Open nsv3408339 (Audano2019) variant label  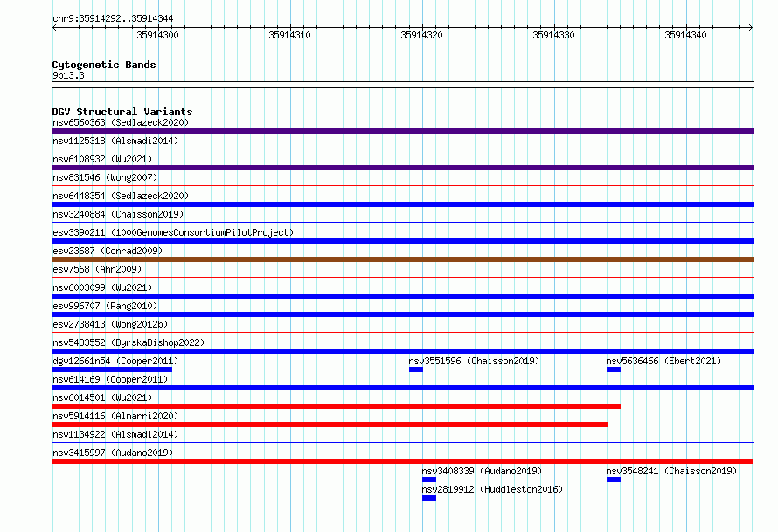tap(482, 471)
